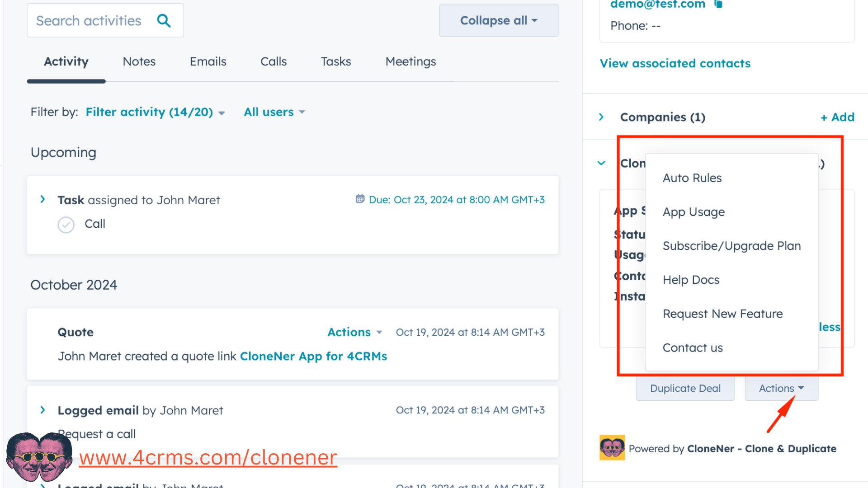Click the Upcoming section heading

pyautogui.click(x=63, y=153)
